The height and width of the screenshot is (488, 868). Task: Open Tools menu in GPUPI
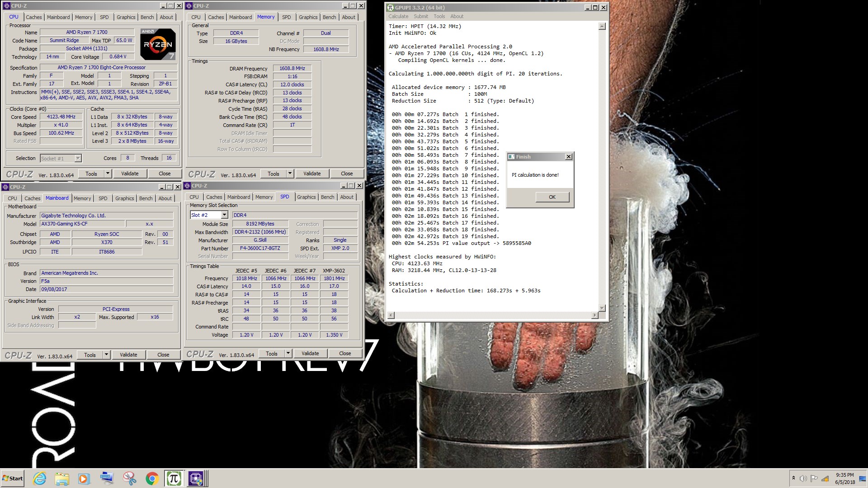[439, 16]
